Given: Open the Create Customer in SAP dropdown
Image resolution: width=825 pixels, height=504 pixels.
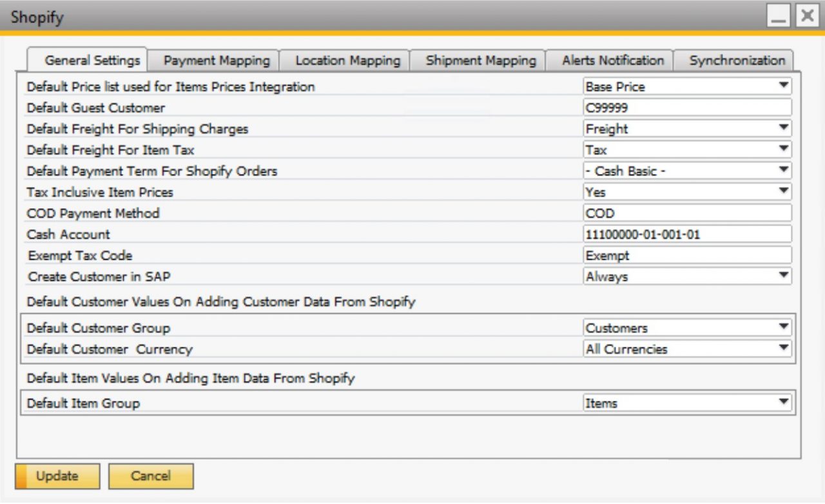Looking at the screenshot, I should pyautogui.click(x=784, y=276).
